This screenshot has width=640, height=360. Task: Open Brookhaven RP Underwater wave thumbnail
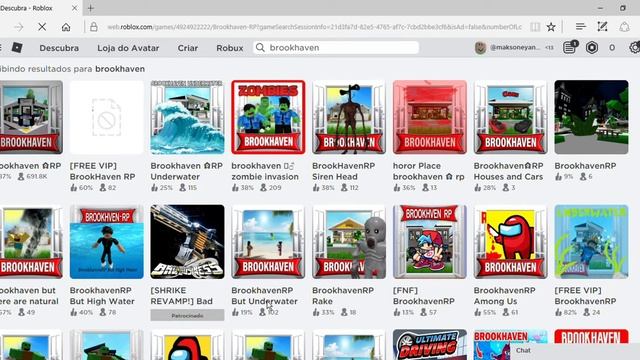[x=187, y=117]
